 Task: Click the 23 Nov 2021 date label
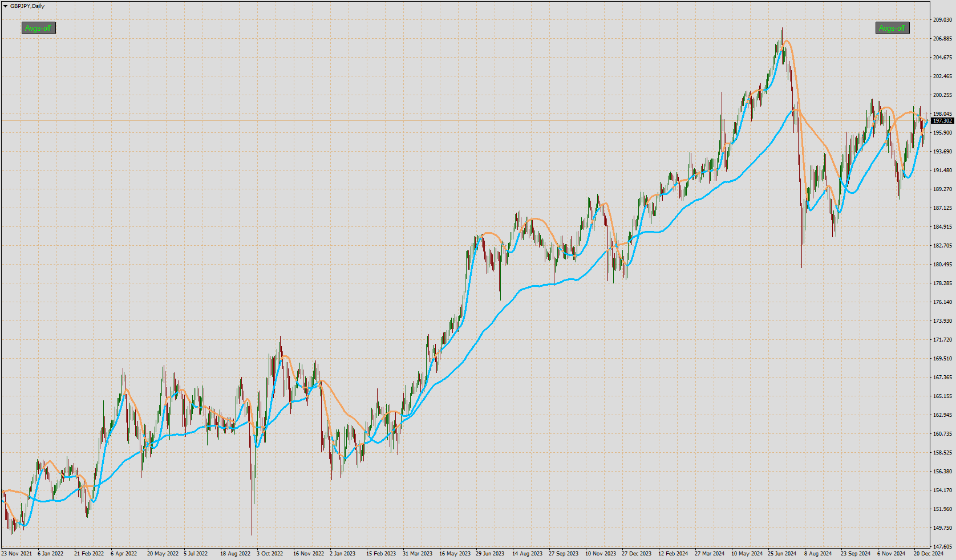[17, 554]
